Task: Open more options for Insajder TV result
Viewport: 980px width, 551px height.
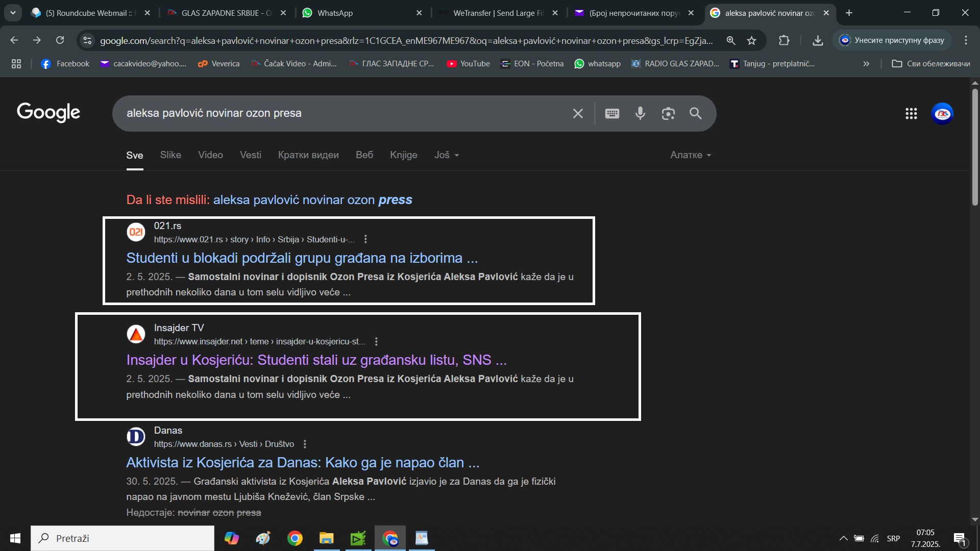Action: 376,341
